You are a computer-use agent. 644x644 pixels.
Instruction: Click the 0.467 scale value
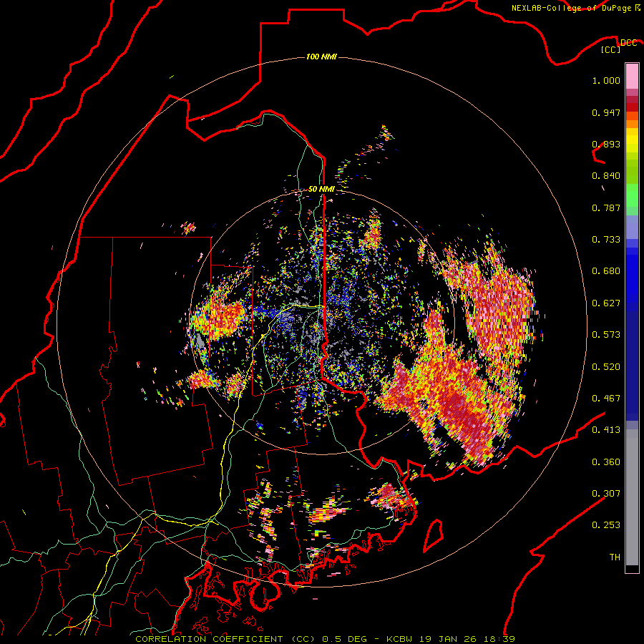(x=606, y=399)
